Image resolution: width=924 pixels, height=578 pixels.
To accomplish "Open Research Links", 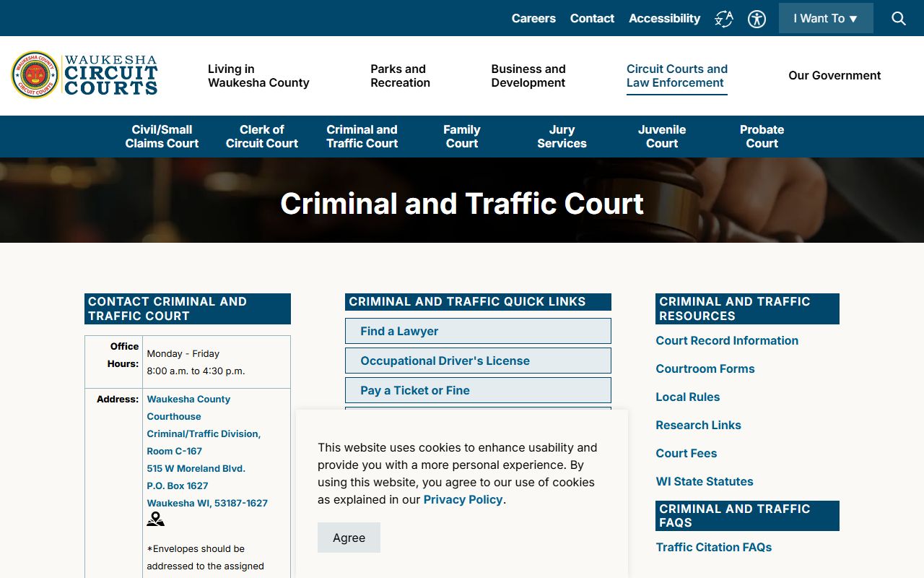I will 698,425.
